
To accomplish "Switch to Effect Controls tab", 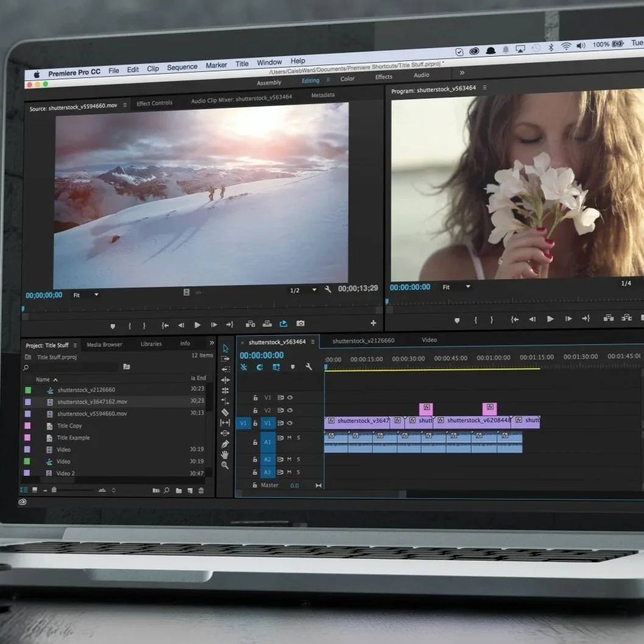I will click(154, 103).
